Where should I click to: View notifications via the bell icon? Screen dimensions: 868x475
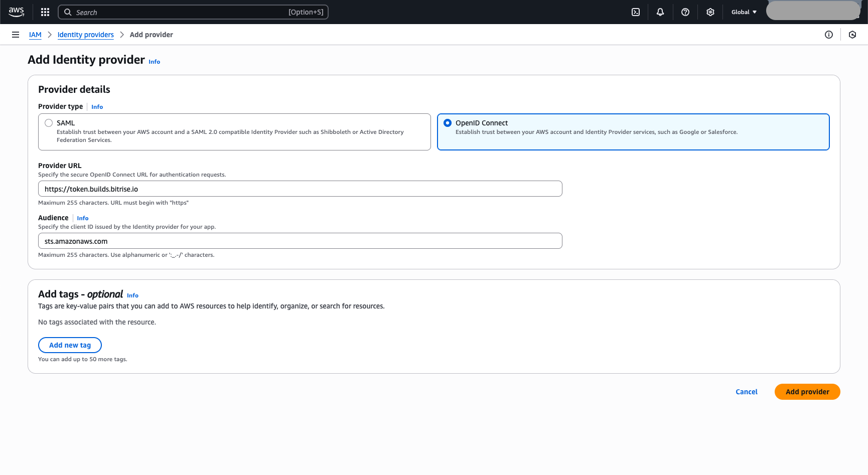pos(660,12)
